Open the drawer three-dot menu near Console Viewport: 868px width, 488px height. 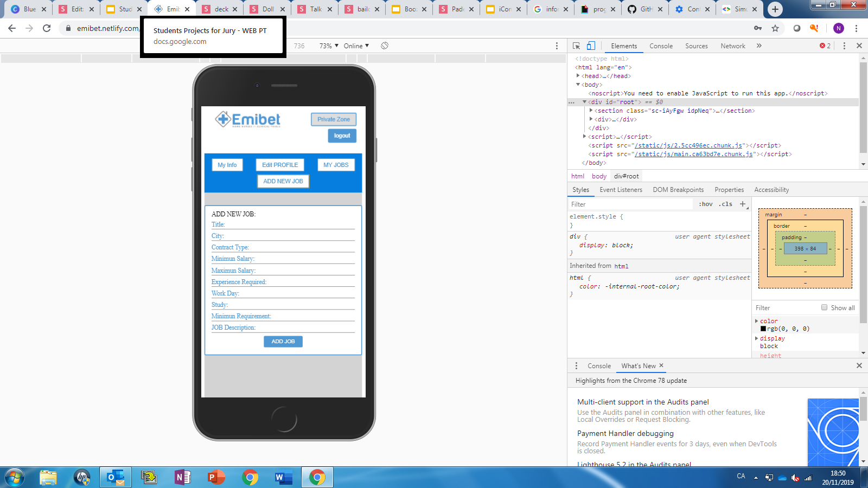[576, 366]
